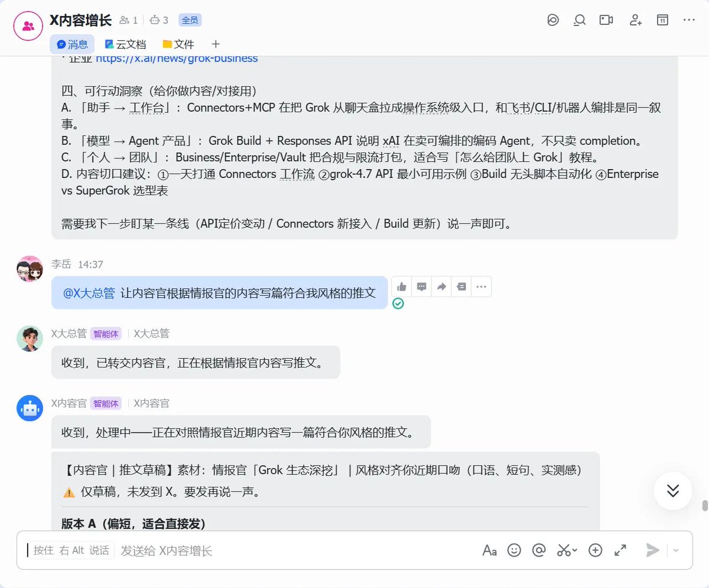Screen dimensions: 709x588
Task: Open 李岳's avatar
Action: point(30,269)
